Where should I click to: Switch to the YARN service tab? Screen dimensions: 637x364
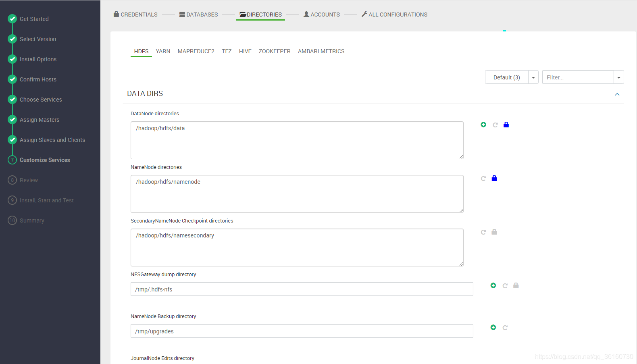click(163, 51)
